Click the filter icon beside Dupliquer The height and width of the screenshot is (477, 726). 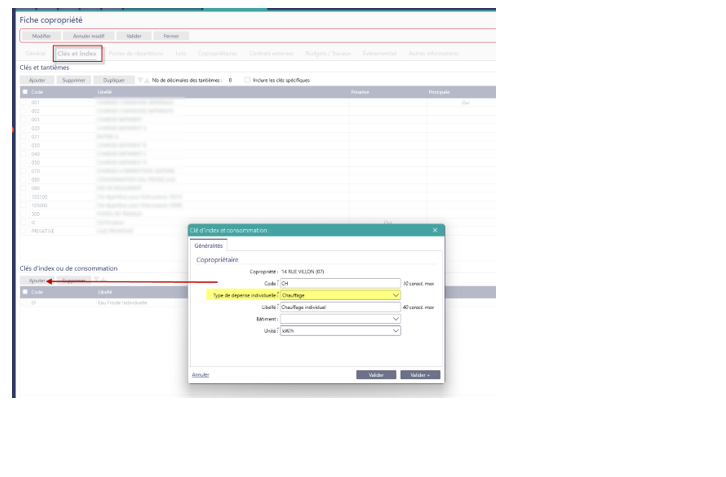tap(140, 79)
